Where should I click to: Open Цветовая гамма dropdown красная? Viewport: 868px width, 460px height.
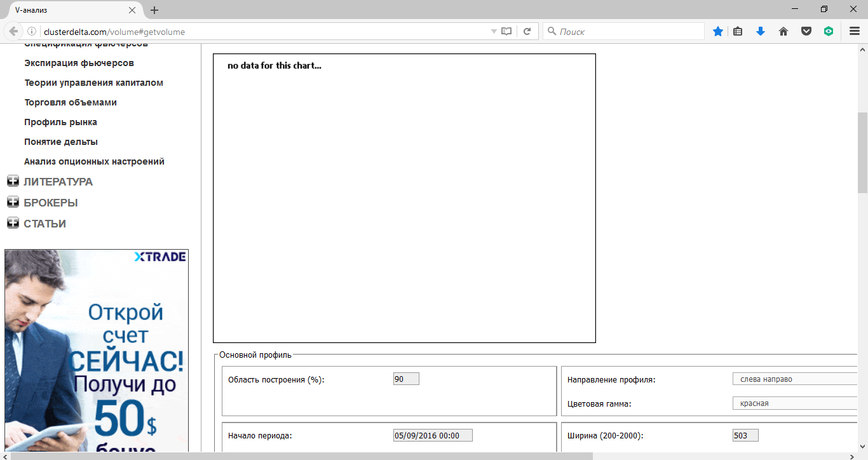795,403
